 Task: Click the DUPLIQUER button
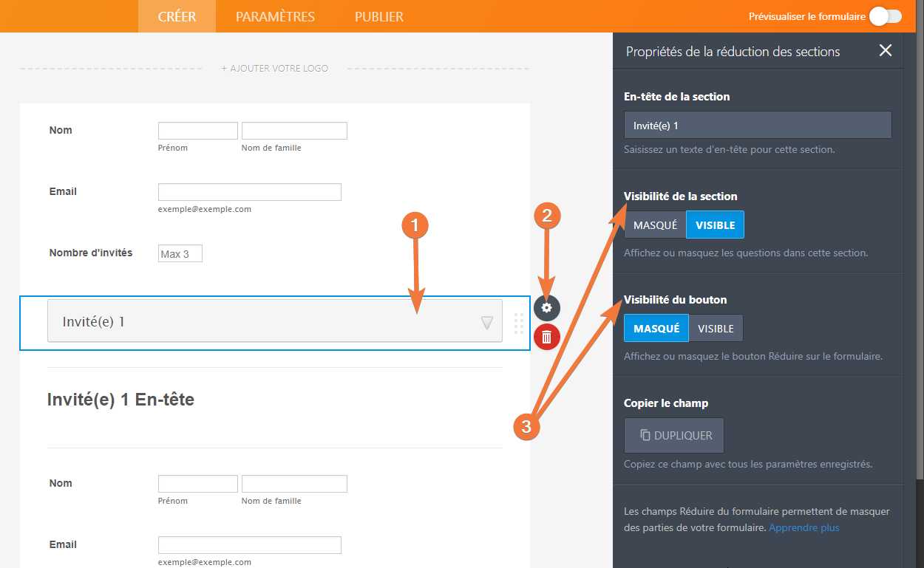tap(674, 435)
